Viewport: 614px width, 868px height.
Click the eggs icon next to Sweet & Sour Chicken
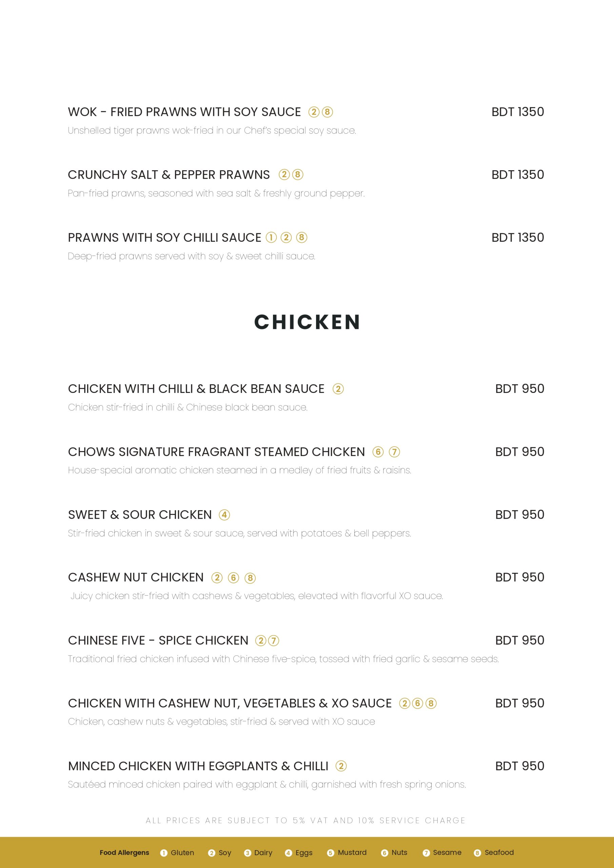224,514
